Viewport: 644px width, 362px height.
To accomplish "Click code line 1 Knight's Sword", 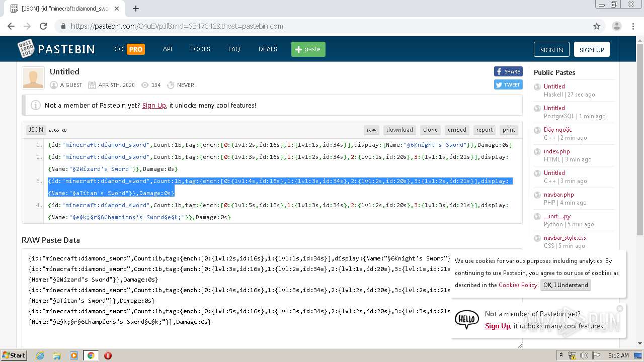I will tap(280, 145).
